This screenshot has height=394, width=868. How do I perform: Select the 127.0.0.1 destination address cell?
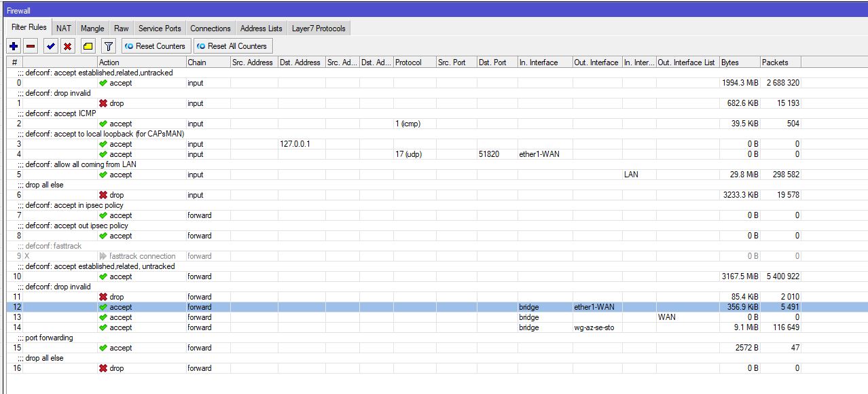pos(301,144)
